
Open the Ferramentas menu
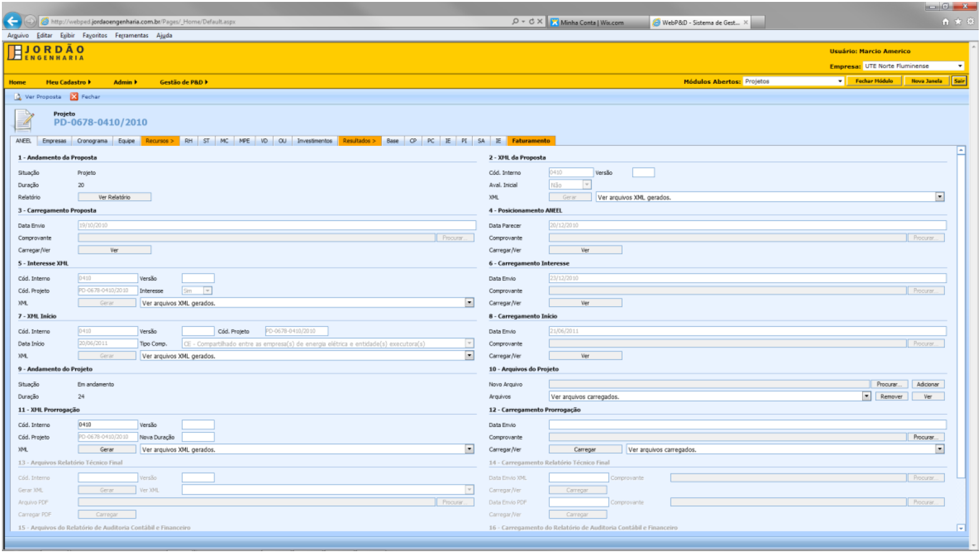132,36
